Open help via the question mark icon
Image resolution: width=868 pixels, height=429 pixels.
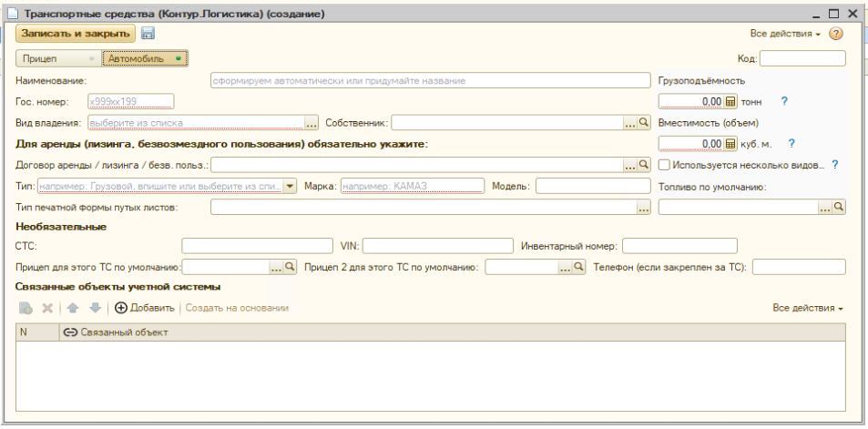coord(835,34)
